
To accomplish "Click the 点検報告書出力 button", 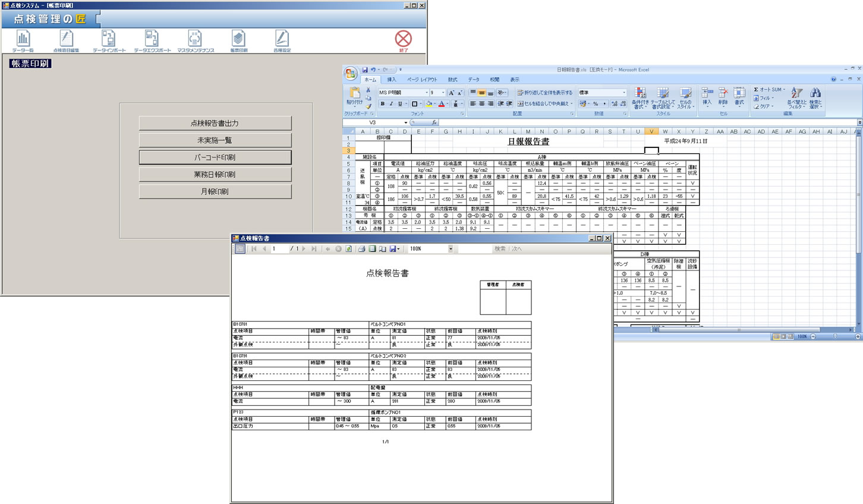I will click(x=215, y=123).
